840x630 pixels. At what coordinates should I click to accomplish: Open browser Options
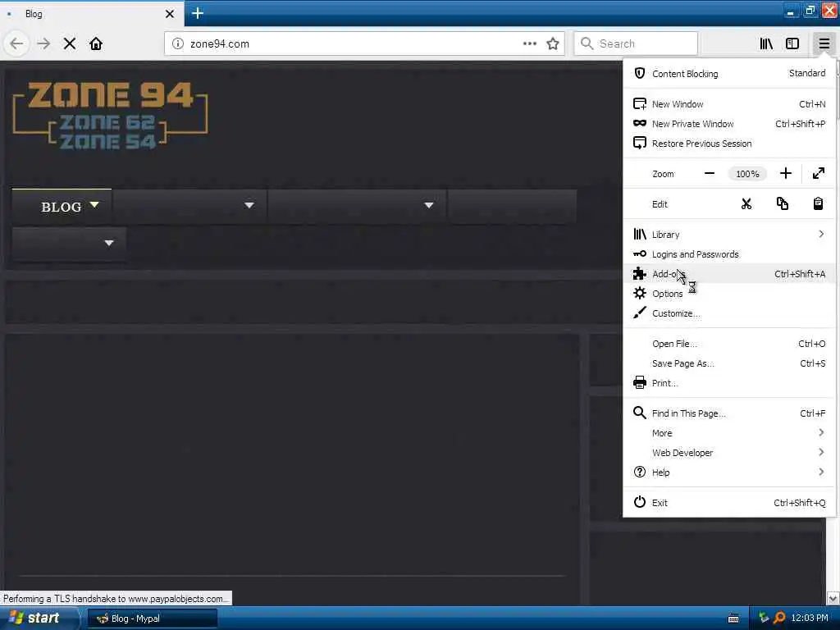tap(729, 294)
